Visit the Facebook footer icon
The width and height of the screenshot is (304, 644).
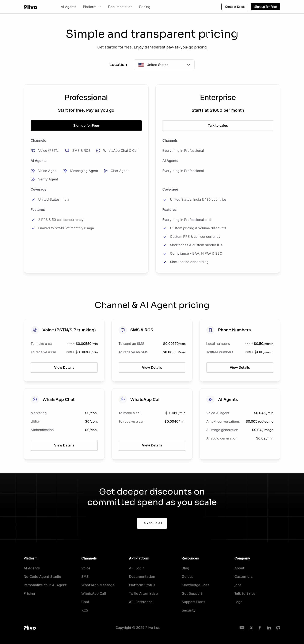coord(260,628)
